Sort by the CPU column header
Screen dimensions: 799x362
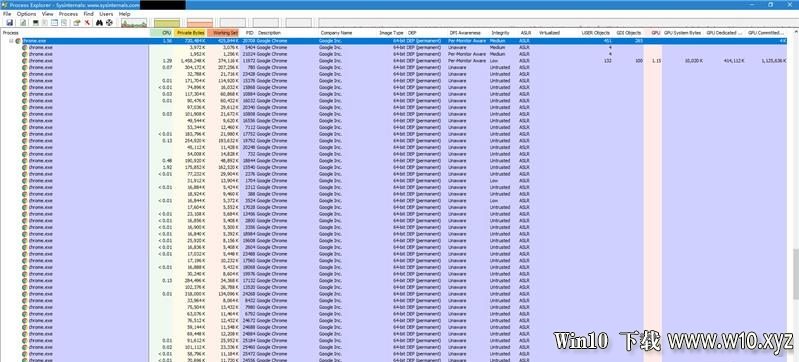tap(162, 33)
